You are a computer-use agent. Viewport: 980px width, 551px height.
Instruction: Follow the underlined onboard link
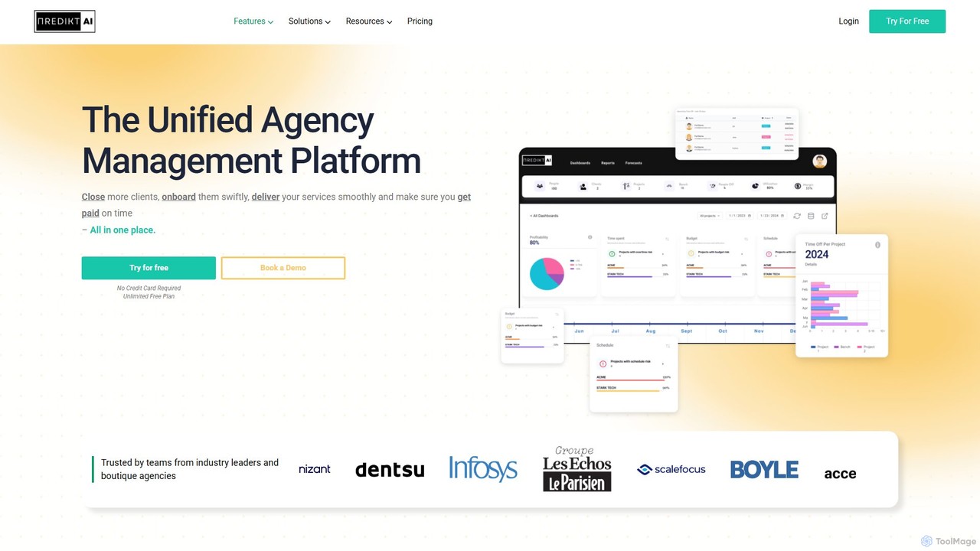(x=178, y=197)
